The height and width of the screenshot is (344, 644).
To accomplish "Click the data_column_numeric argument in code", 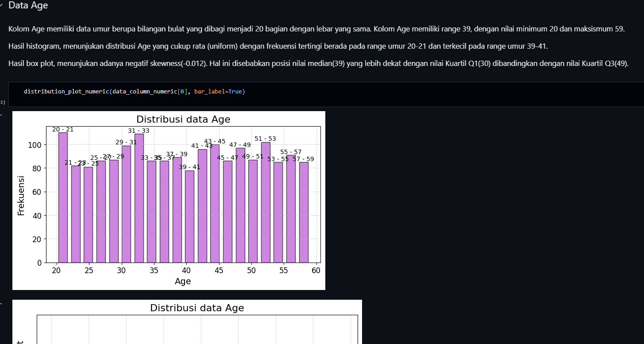I will 145,92.
